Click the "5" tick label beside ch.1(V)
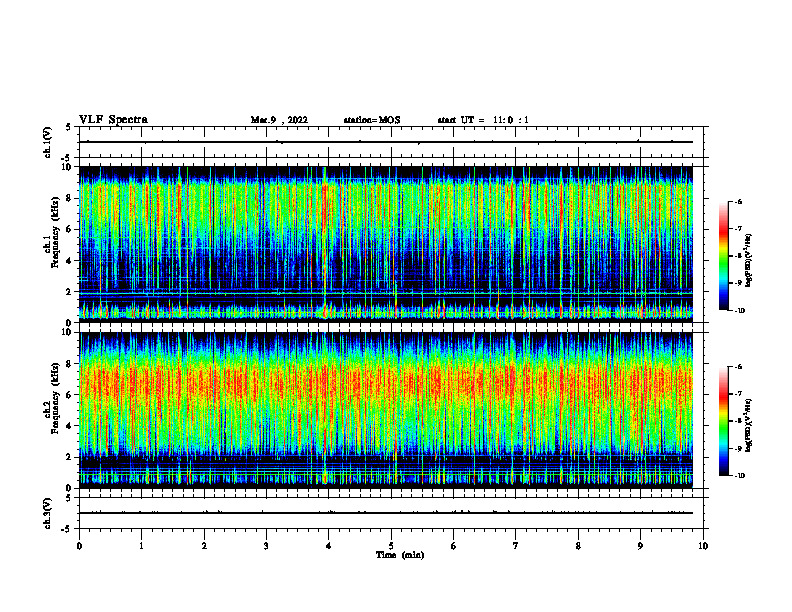This screenshot has width=792, height=612. tap(69, 127)
